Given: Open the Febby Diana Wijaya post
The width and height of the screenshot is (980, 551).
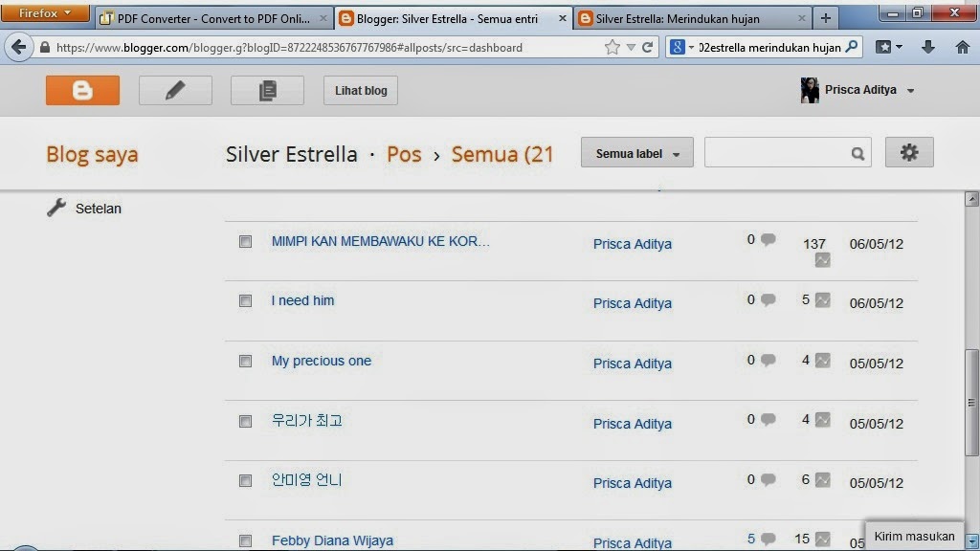Looking at the screenshot, I should (x=332, y=540).
